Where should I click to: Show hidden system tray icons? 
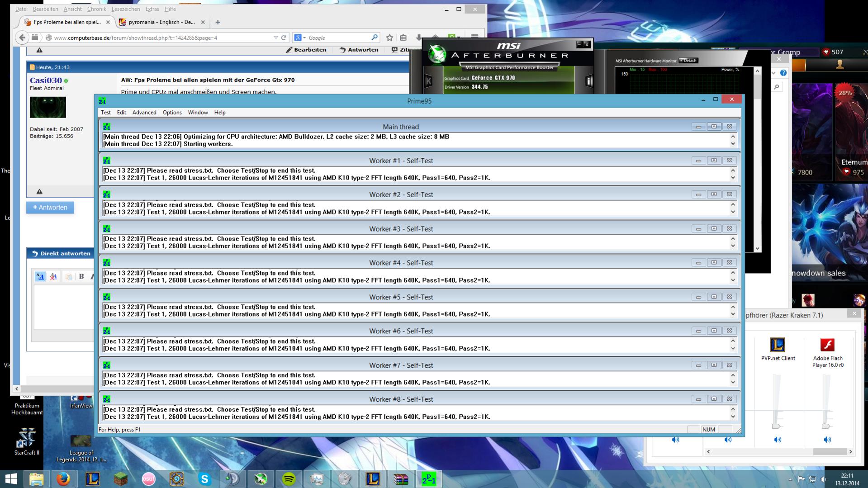click(x=790, y=479)
